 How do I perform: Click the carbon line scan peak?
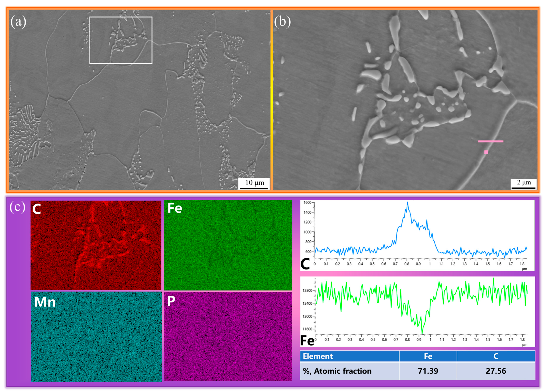408,203
